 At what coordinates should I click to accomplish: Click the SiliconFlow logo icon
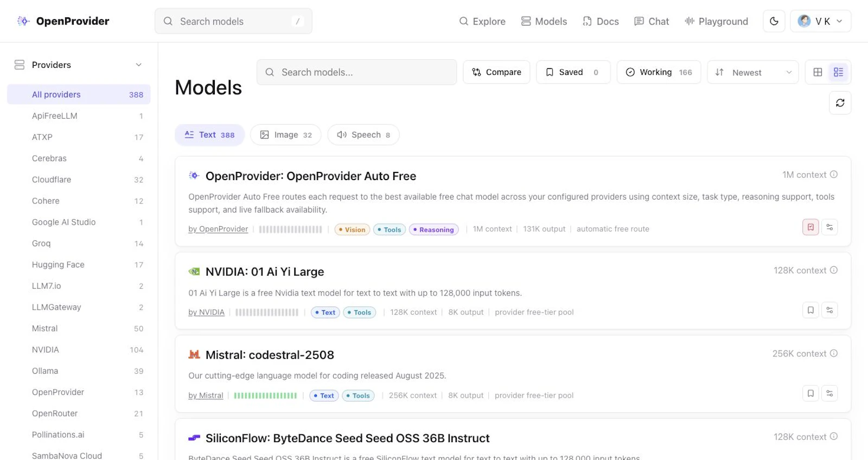coord(194,438)
